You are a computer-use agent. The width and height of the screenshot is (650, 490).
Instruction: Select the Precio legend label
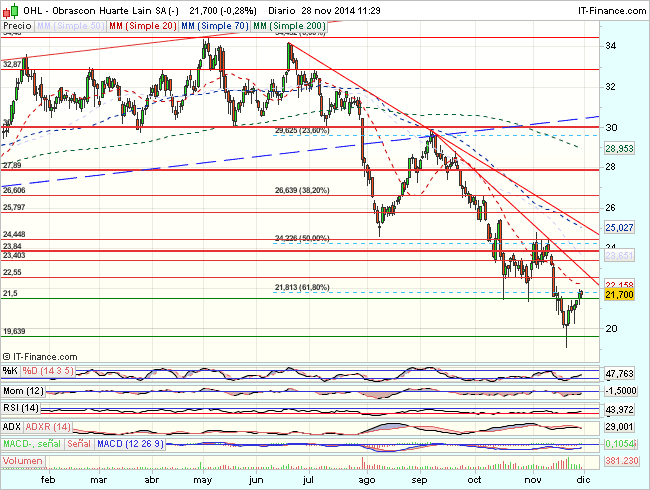(x=17, y=26)
